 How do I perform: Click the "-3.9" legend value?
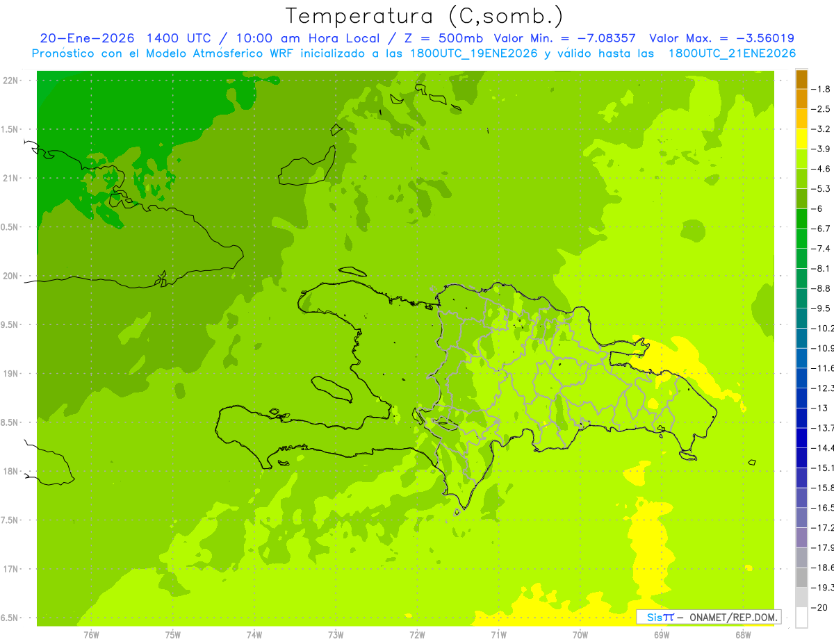[x=822, y=149]
